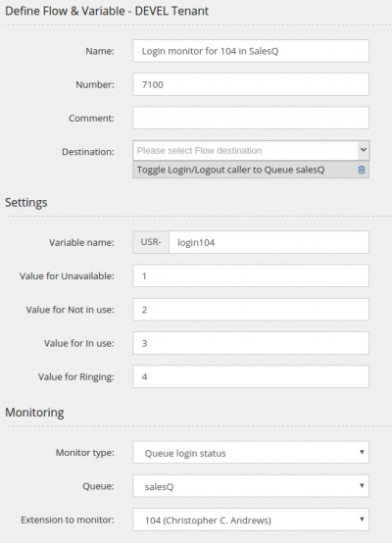Click the Please select Flow destination box
Image resolution: width=392 pixels, height=543 pixels.
pos(245,150)
